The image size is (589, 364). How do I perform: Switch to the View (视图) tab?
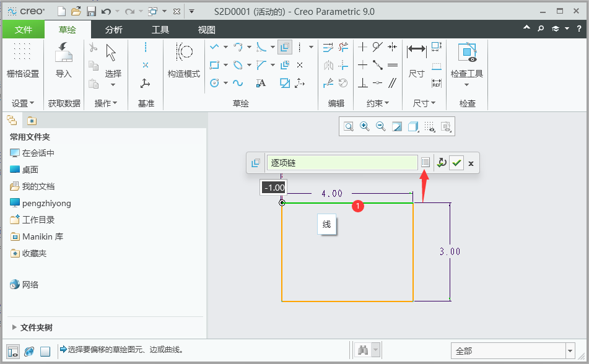point(207,30)
